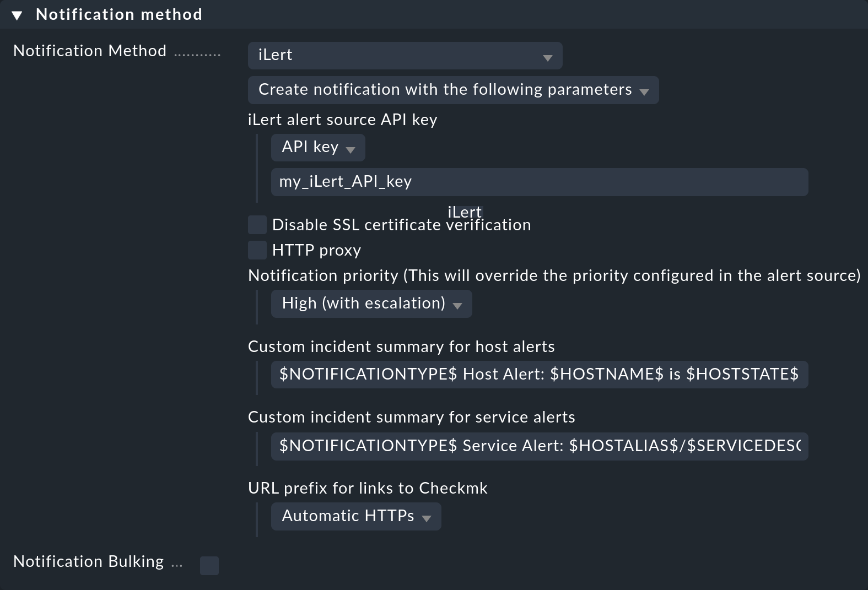Viewport: 868px width, 590px height.
Task: Click the 'Notification Bulking' label
Action: [89, 561]
